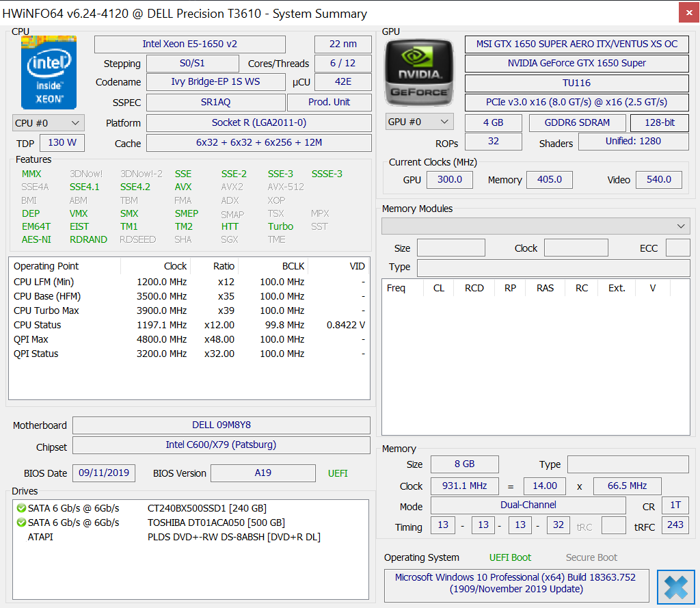Screen dimensions: 700x608
Task: Click the Intel Inside Xeon logo
Action: (x=49, y=72)
